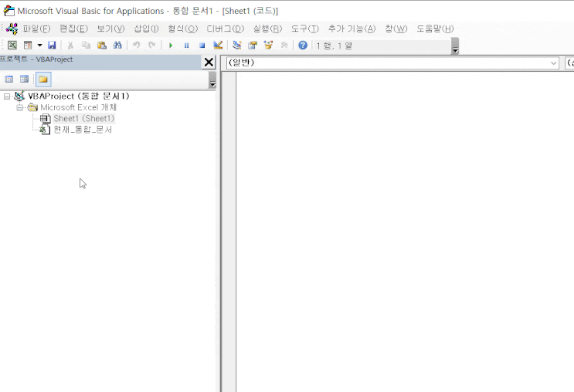Open the 도구(T) menu
The height and width of the screenshot is (392, 574).
304,29
